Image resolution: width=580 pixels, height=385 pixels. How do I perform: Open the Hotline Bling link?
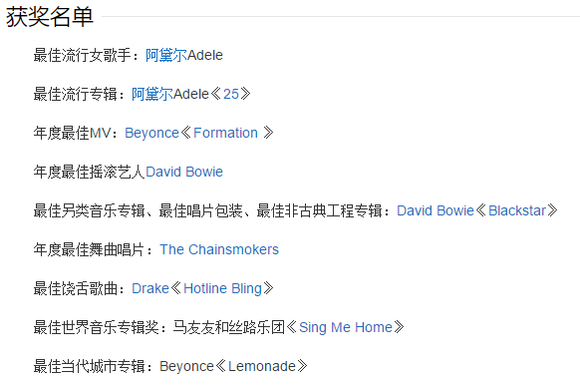point(223,288)
